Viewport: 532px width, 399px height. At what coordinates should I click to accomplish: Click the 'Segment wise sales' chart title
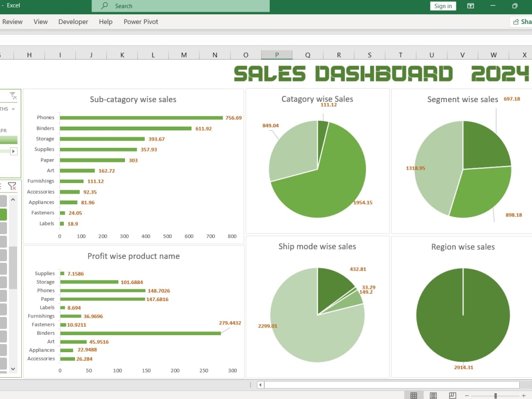(462, 99)
